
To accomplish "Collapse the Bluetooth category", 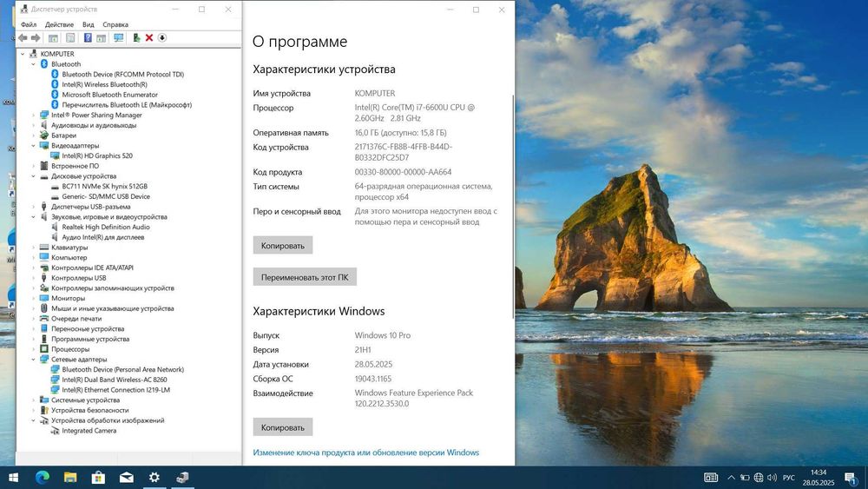I will [x=33, y=64].
